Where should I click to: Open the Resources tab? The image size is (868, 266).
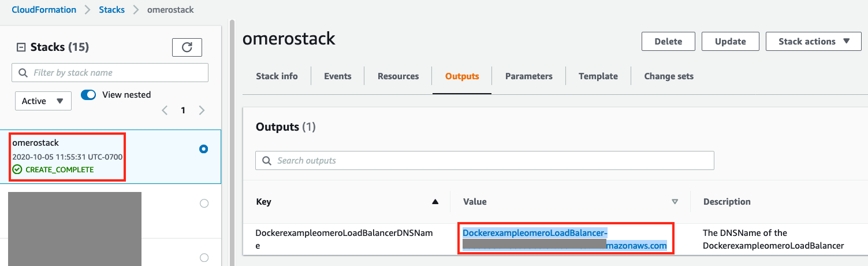coord(398,76)
